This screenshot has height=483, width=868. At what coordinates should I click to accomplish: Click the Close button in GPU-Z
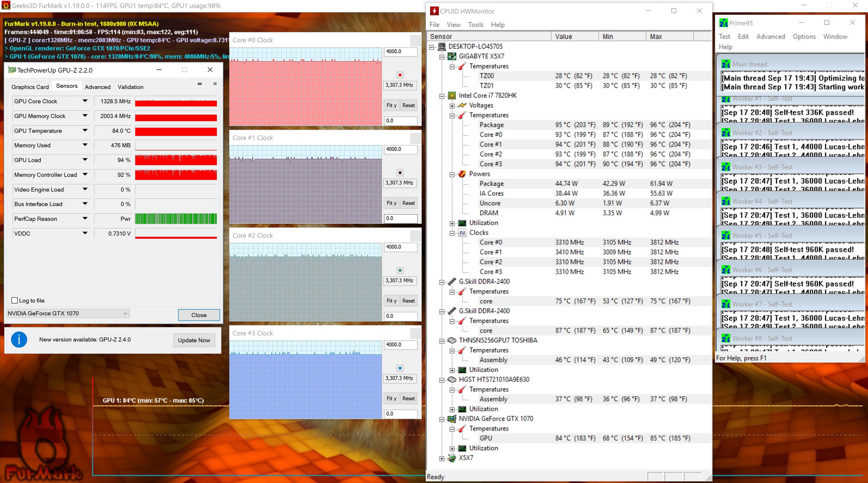(199, 315)
